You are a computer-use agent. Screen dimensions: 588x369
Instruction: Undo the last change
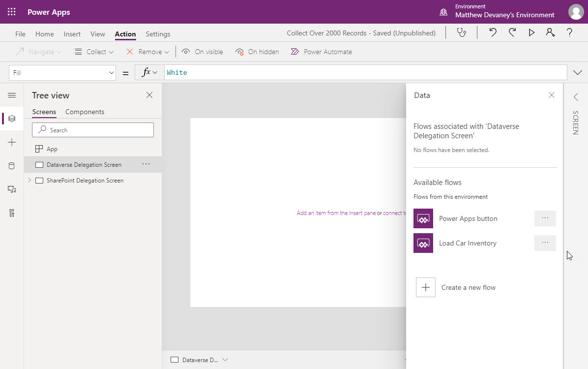point(492,32)
